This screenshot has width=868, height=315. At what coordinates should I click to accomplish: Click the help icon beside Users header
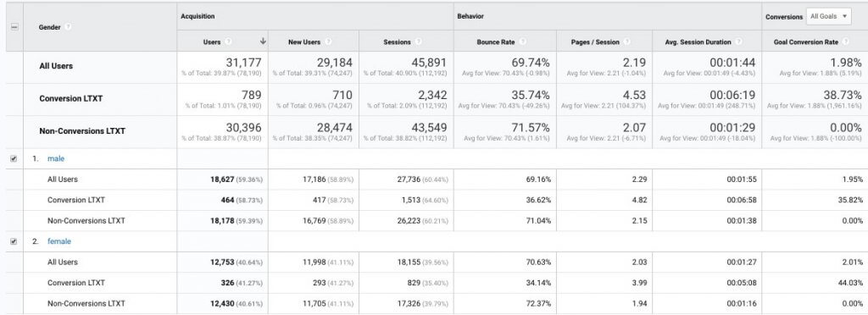pyautogui.click(x=229, y=42)
